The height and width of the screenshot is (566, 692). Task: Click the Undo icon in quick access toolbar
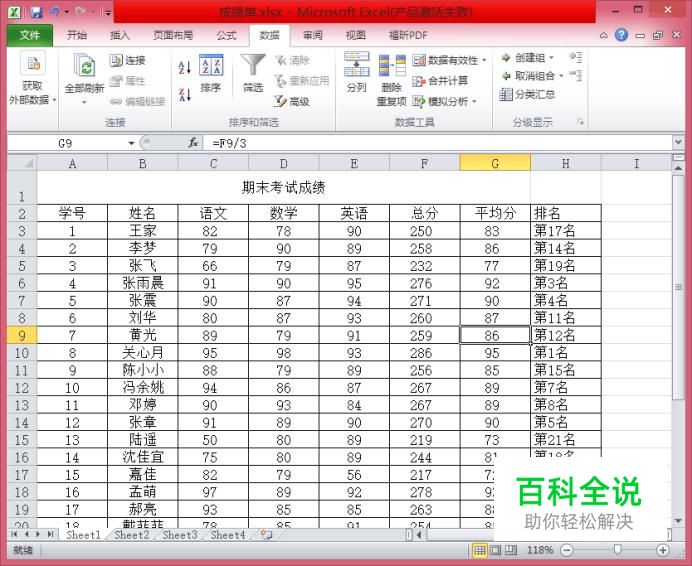click(x=55, y=11)
